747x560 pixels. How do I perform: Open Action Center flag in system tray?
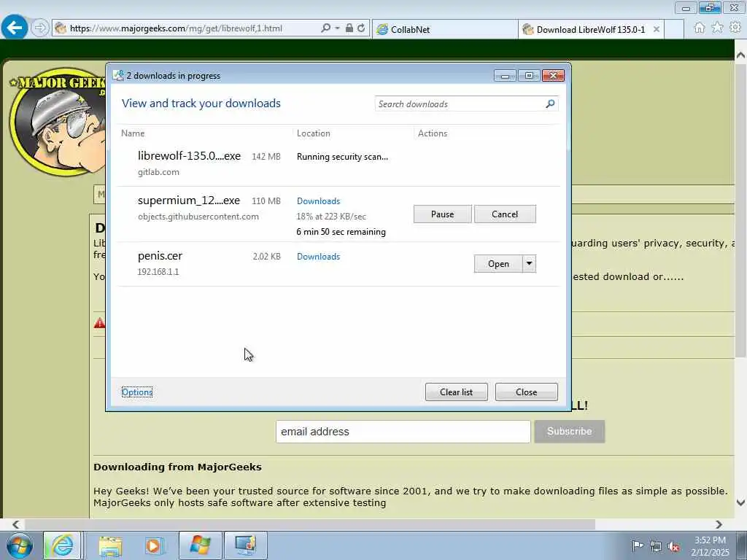pyautogui.click(x=638, y=545)
